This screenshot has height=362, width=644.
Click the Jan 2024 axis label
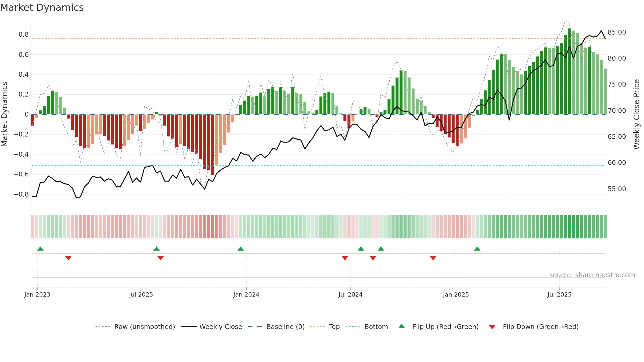(246, 294)
